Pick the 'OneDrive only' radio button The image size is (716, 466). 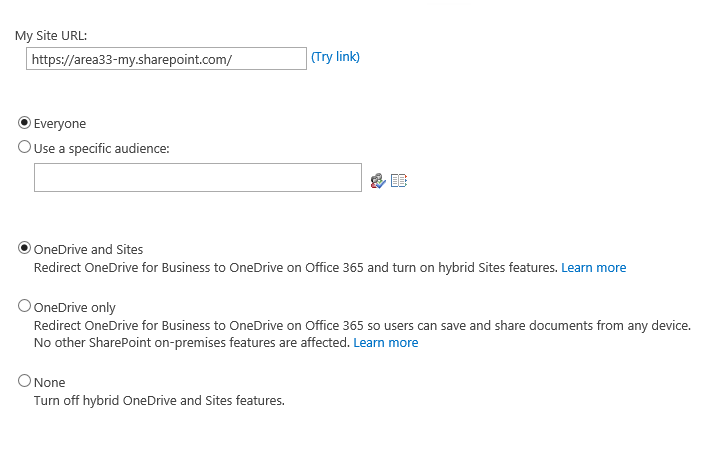pyautogui.click(x=25, y=307)
